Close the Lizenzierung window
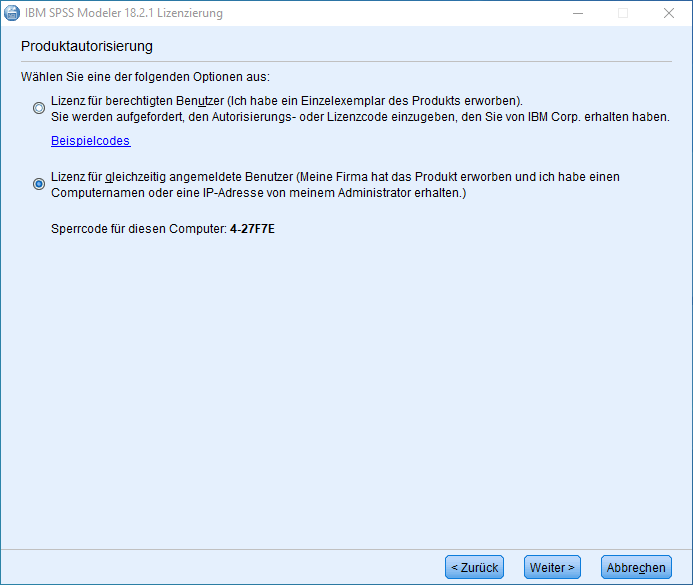Image resolution: width=693 pixels, height=585 pixels. 669,13
